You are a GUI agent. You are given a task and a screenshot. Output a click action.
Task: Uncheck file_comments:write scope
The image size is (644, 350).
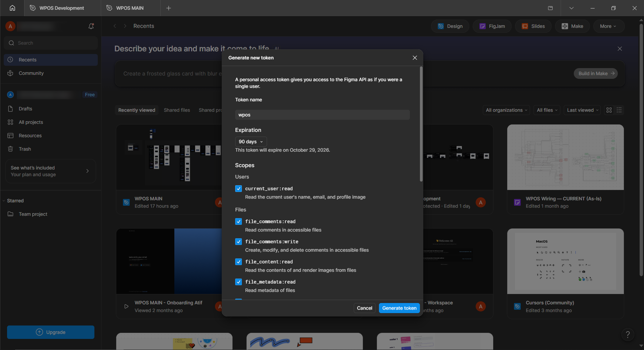pos(239,242)
